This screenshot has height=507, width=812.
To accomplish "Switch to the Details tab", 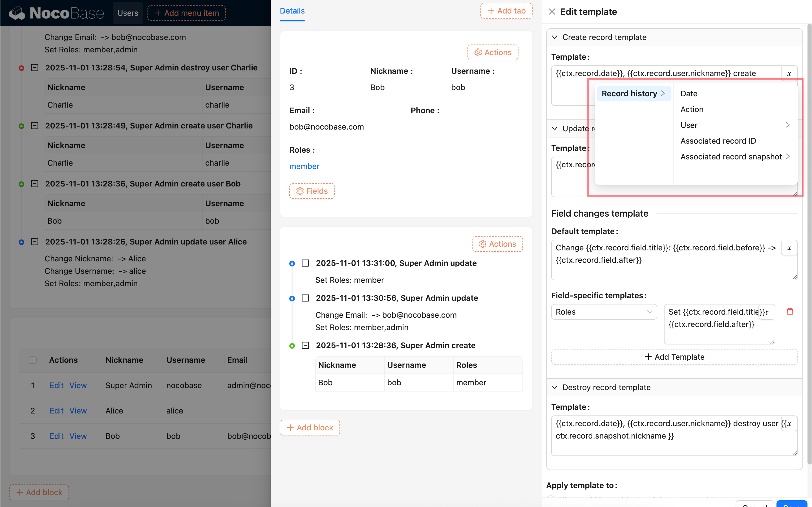I will pyautogui.click(x=292, y=11).
